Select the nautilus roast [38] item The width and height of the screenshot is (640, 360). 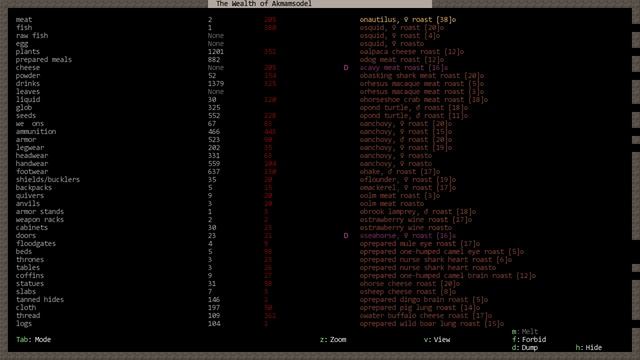(408, 20)
